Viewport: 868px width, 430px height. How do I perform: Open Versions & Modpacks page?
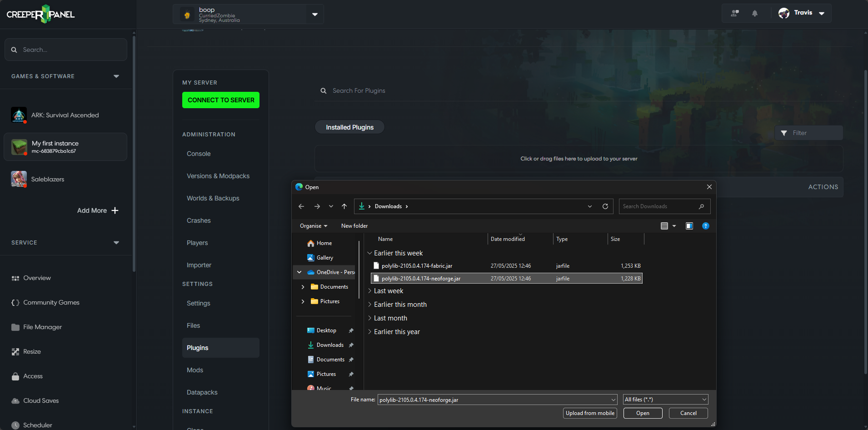[x=218, y=176]
